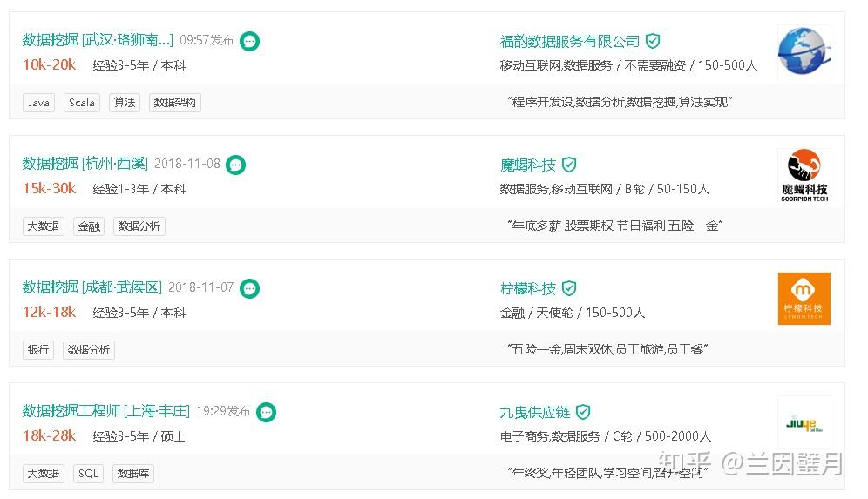Open job 数据挖掘工程师 [上海·丰庄]
Image resolution: width=868 pixels, height=499 pixels.
click(105, 411)
